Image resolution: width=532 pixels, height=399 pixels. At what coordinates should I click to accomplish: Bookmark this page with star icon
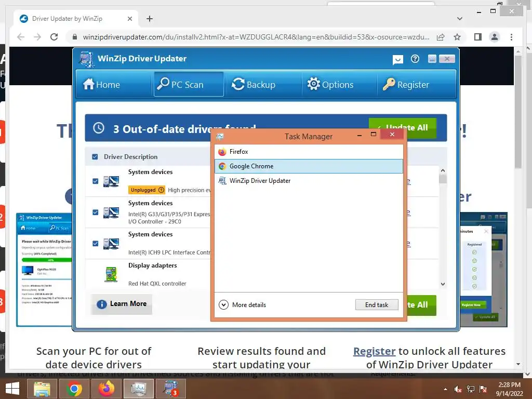tap(457, 37)
